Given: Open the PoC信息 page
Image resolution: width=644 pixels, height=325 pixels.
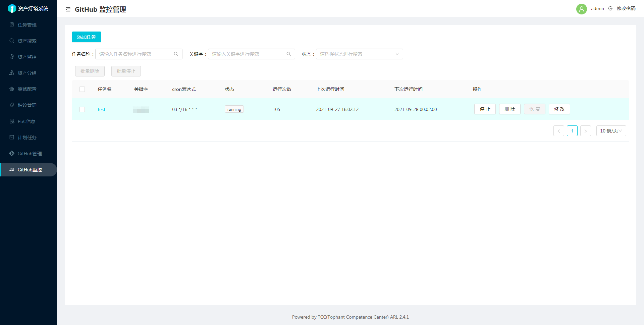Looking at the screenshot, I should click(27, 121).
